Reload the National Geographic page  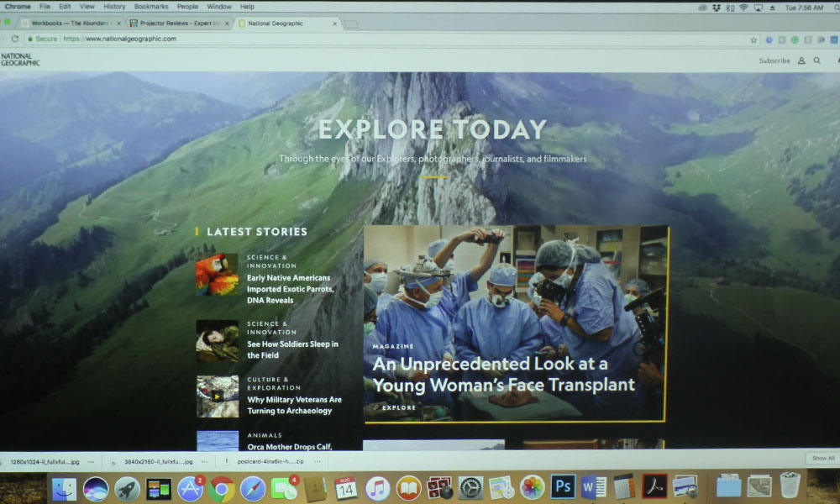click(15, 39)
